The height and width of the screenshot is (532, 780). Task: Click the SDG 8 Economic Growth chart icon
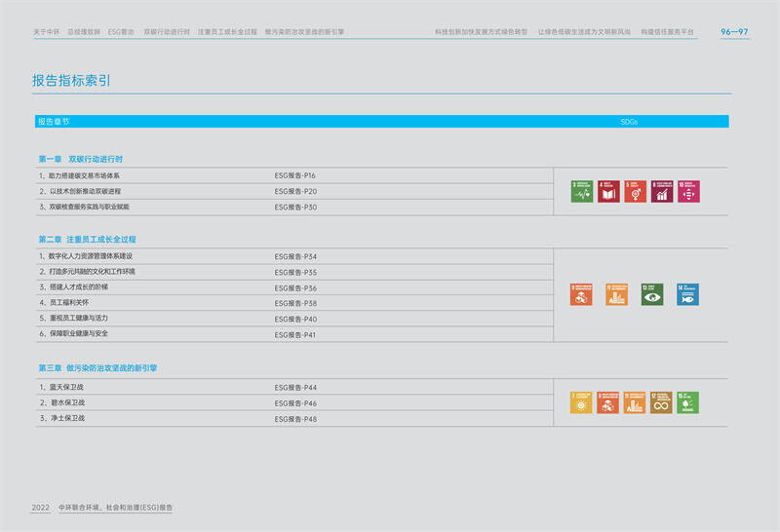point(662,192)
